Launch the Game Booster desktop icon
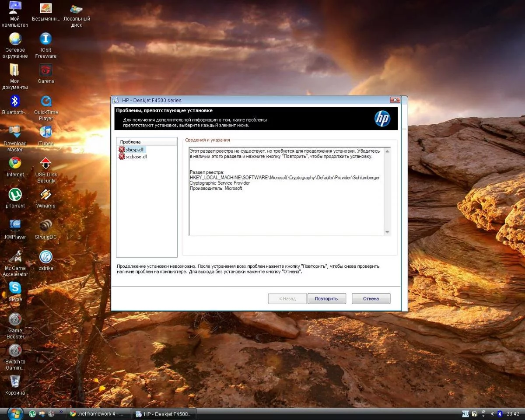Viewport: 525px width, 420px height. tap(15, 325)
